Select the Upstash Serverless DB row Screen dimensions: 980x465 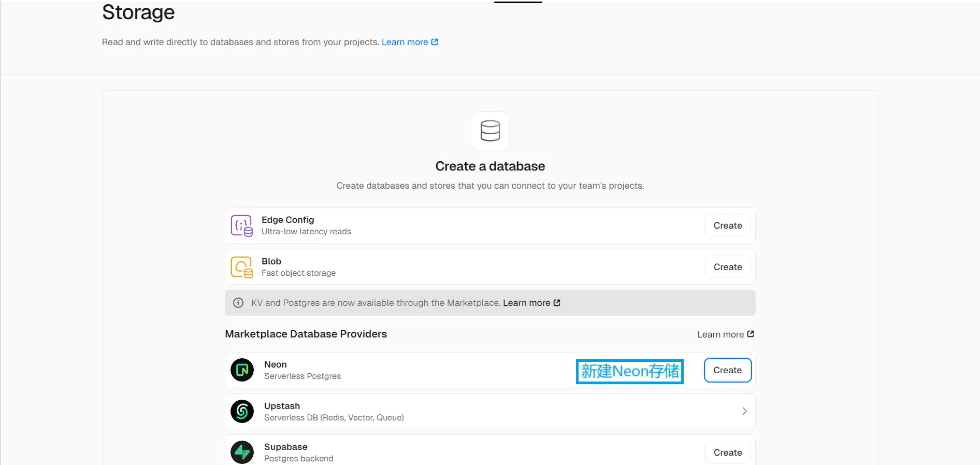(x=490, y=411)
